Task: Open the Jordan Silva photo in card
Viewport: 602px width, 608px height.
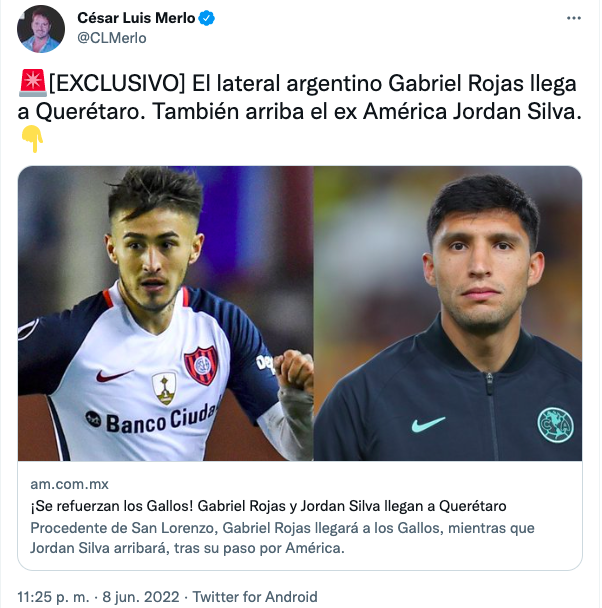Action: click(x=448, y=313)
